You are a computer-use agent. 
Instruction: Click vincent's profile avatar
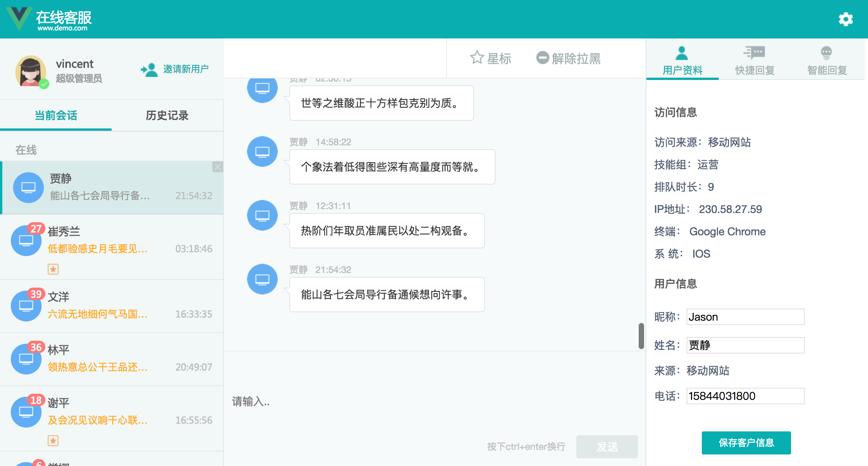31,72
